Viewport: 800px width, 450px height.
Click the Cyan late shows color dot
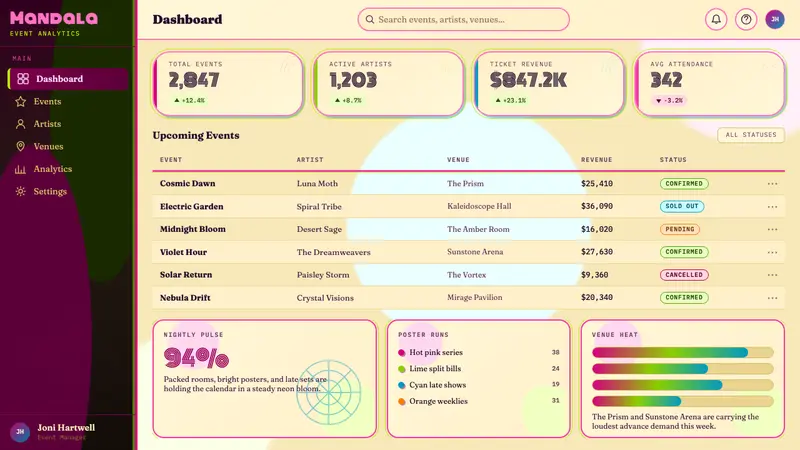tap(402, 385)
